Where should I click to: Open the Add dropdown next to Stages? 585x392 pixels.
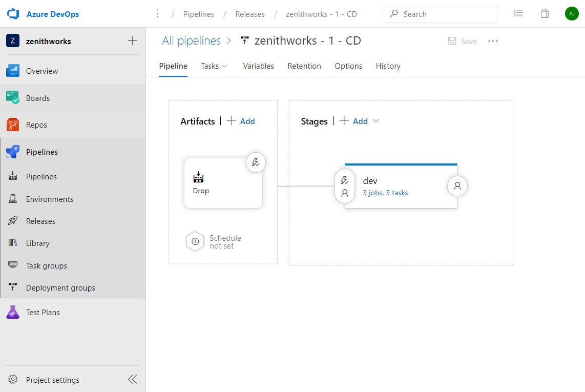coord(375,121)
